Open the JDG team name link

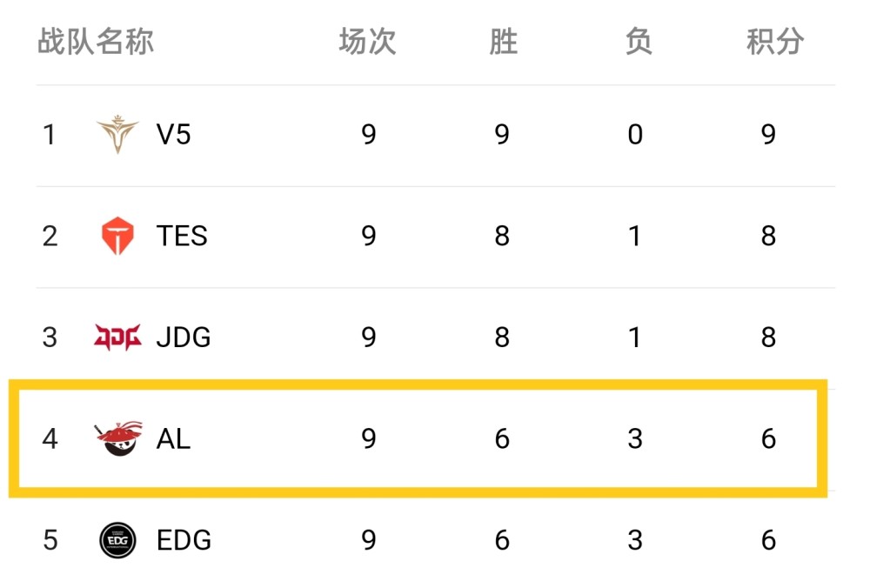pos(184,337)
